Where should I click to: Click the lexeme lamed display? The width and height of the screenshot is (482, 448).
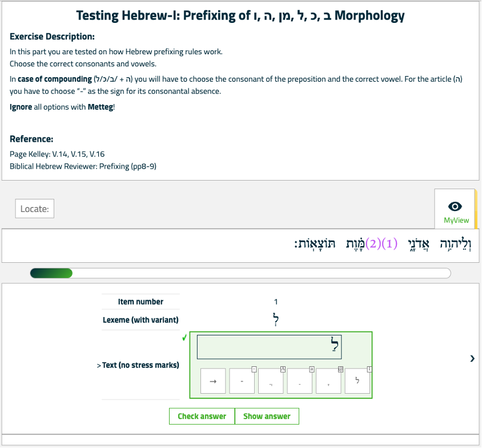276,319
